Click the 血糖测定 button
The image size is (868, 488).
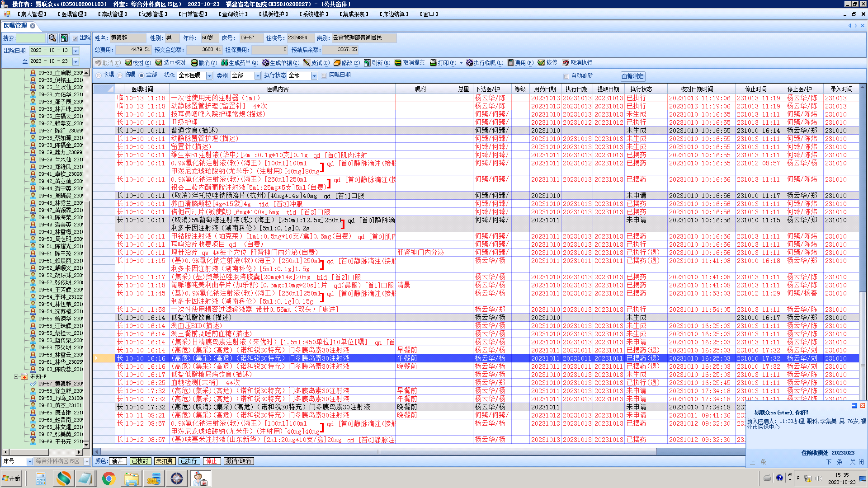click(x=632, y=76)
